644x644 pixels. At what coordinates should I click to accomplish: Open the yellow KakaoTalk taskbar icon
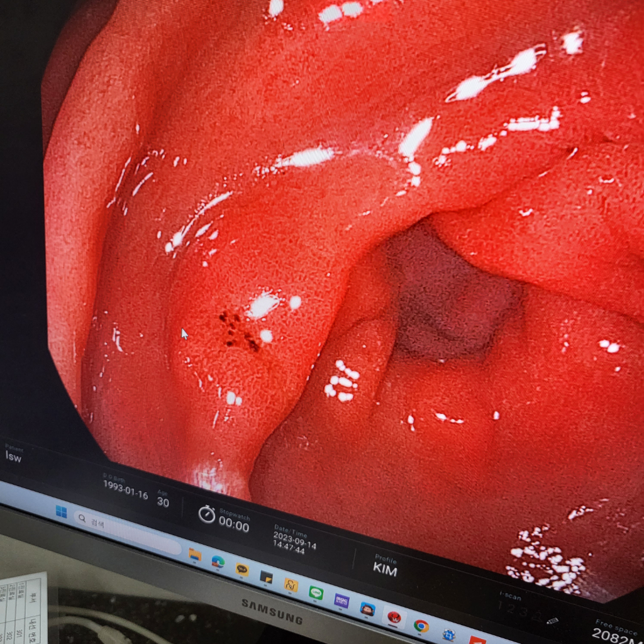pos(242,569)
